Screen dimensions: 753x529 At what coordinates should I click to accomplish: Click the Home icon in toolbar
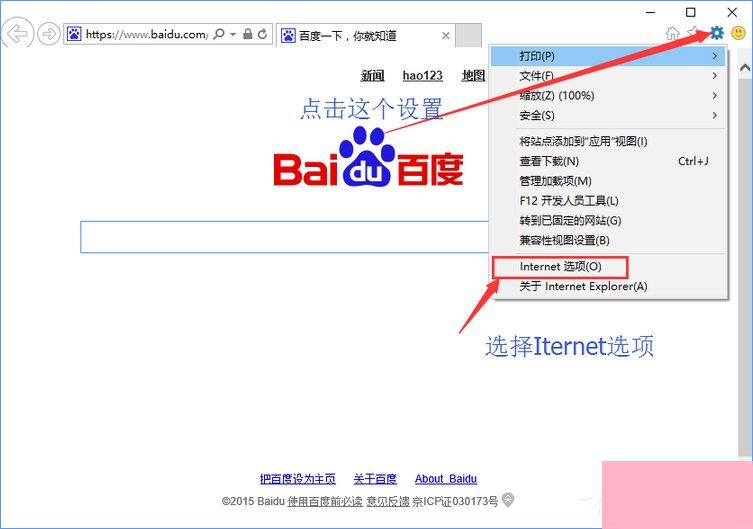coord(673,33)
